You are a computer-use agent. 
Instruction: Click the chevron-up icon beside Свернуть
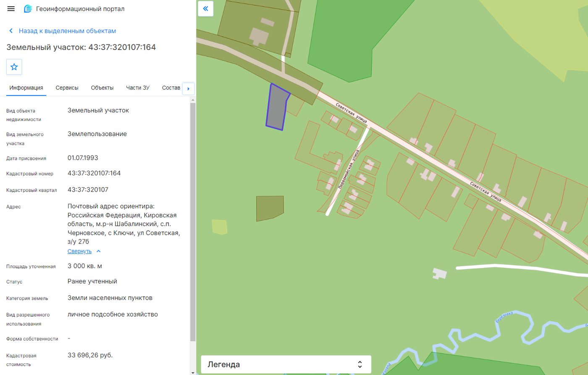pyautogui.click(x=99, y=251)
